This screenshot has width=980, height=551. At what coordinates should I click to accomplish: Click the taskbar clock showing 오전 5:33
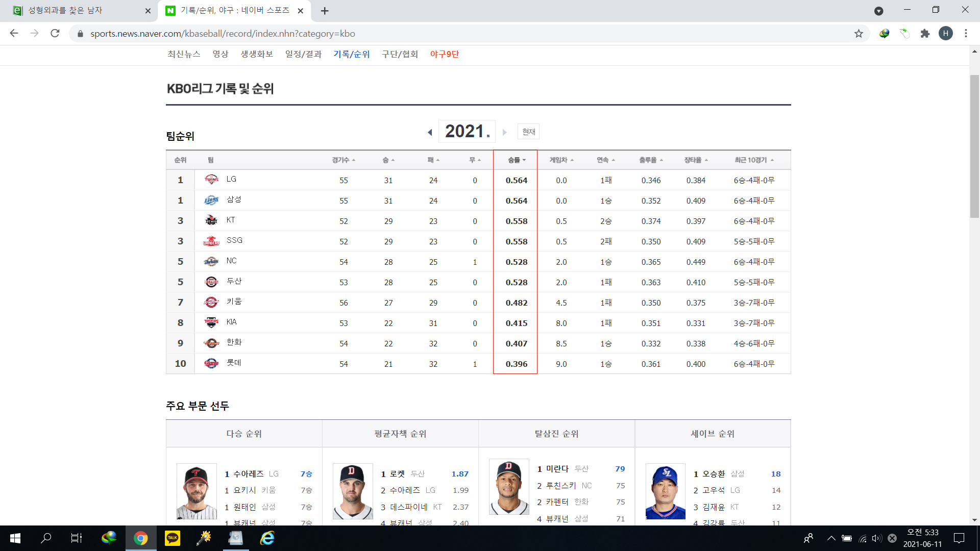click(x=922, y=538)
